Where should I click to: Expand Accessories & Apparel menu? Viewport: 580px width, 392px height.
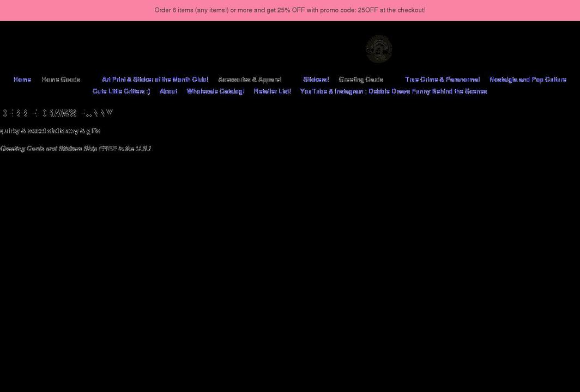tap(250, 79)
